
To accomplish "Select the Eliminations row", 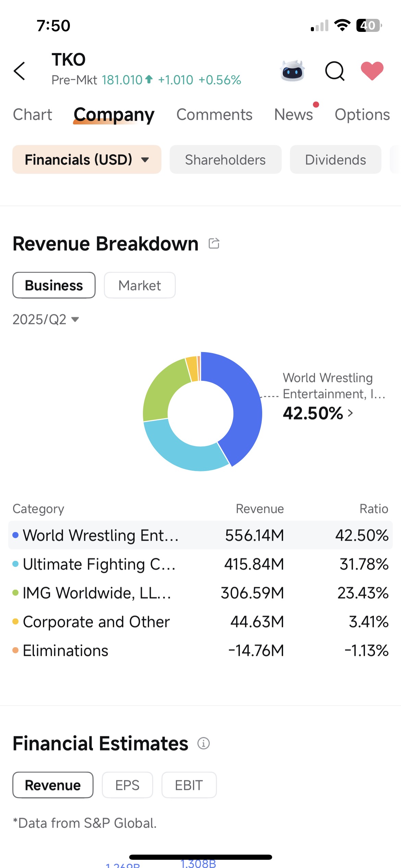I will [x=200, y=650].
